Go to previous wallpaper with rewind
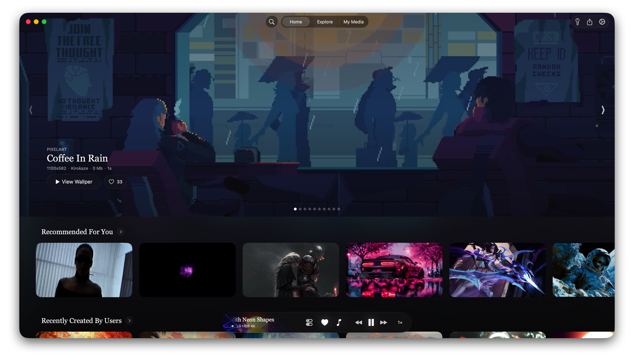The image size is (634, 364). click(358, 322)
